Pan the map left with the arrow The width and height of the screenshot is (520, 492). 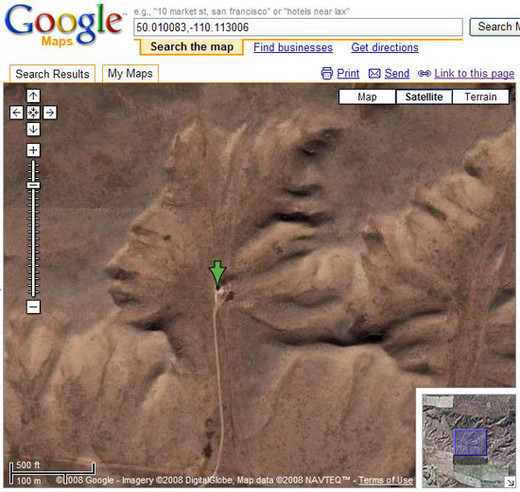(x=16, y=113)
